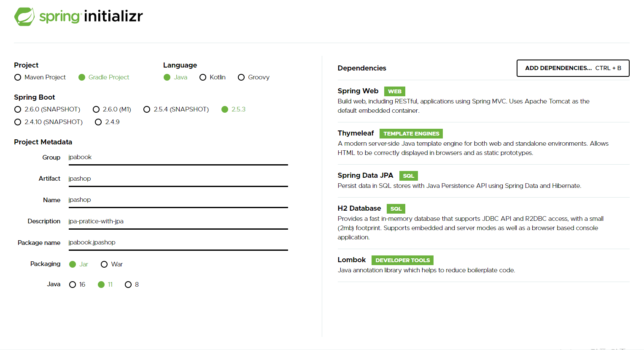Click the Spring Data JPA title

point(365,176)
